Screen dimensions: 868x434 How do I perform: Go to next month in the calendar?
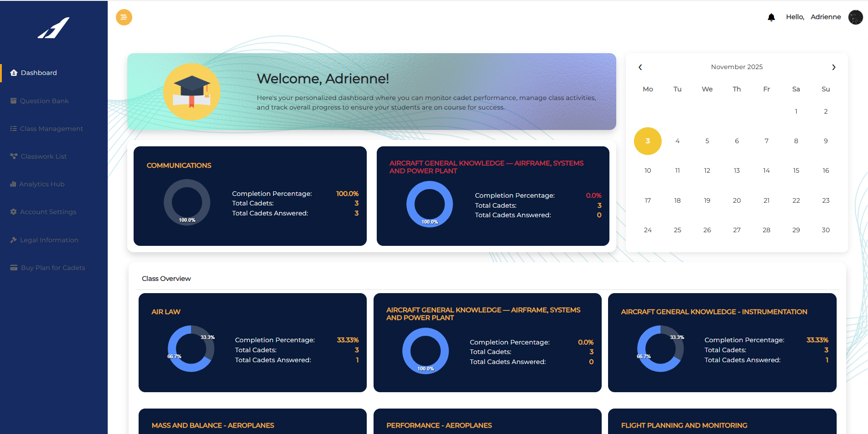pos(833,67)
